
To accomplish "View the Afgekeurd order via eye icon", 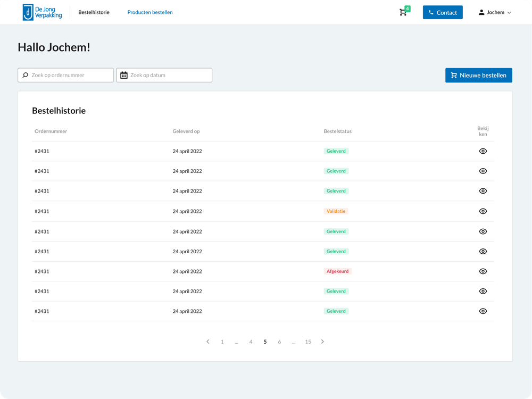I will (x=483, y=271).
